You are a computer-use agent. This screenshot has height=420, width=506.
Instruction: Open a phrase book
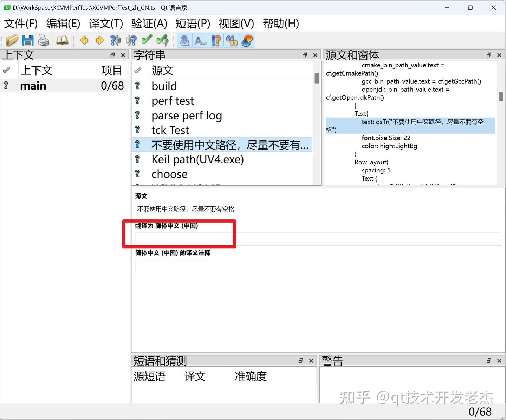pos(62,40)
